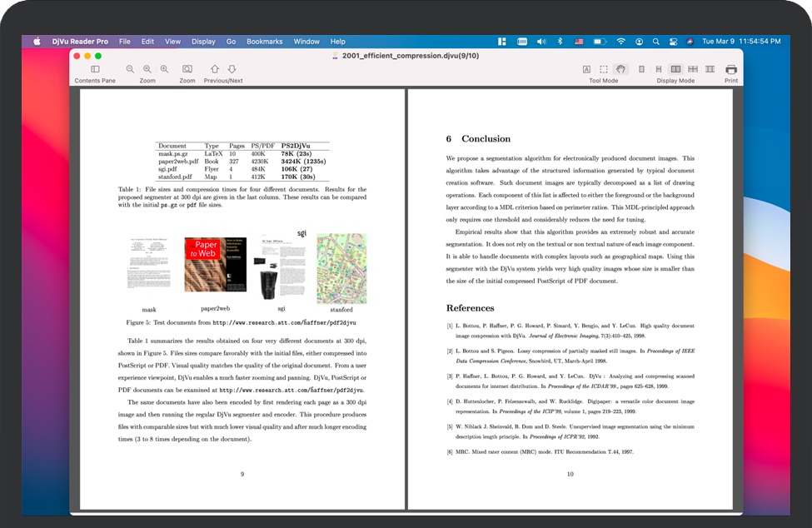Screen dimensions: 812x528
Task: Toggle the Contents Pane sidebar
Action: point(95,69)
